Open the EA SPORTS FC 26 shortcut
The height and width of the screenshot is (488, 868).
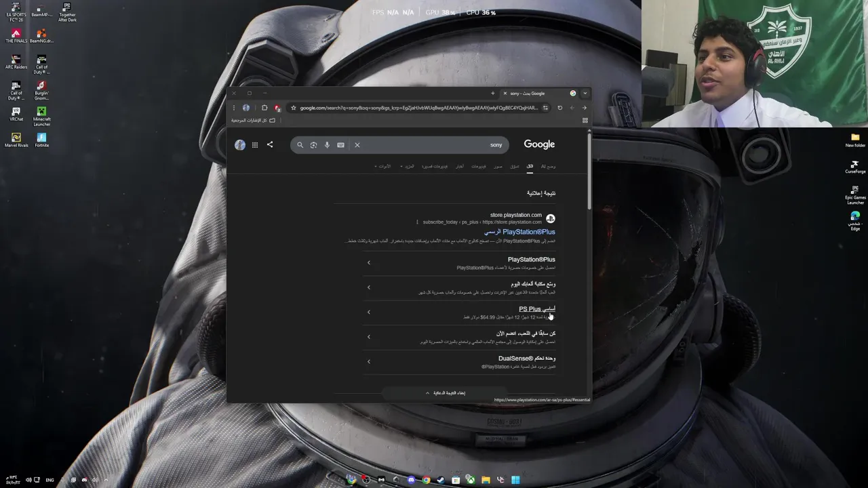tap(16, 13)
